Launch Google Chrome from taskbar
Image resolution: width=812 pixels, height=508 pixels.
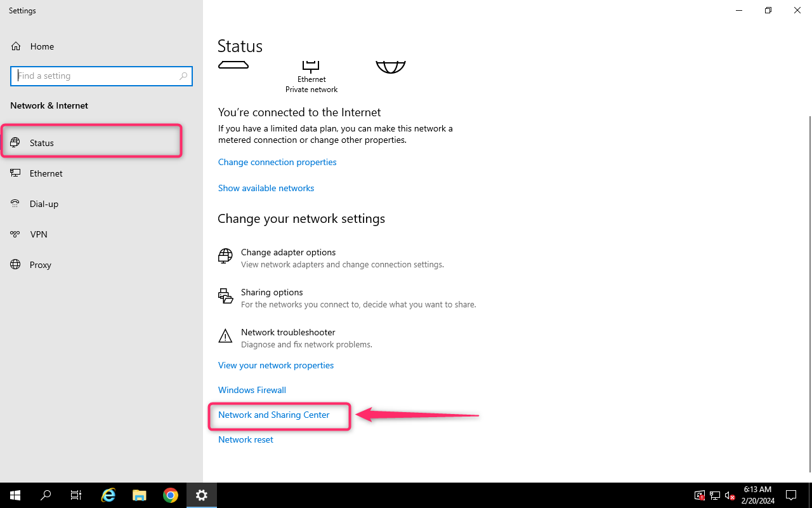click(x=170, y=495)
